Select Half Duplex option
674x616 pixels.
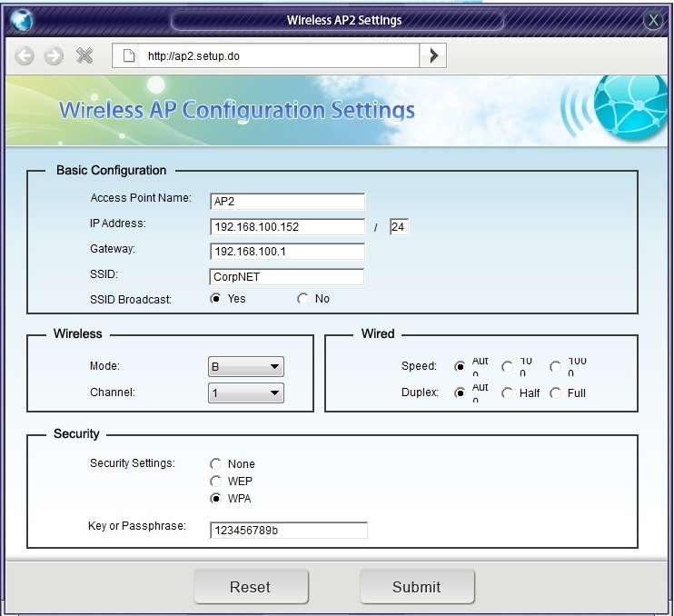point(507,392)
